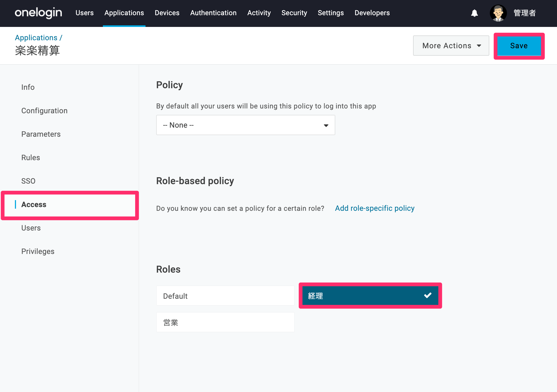Viewport: 557px width, 392px height.
Task: Open the Developers top menu
Action: tap(372, 13)
